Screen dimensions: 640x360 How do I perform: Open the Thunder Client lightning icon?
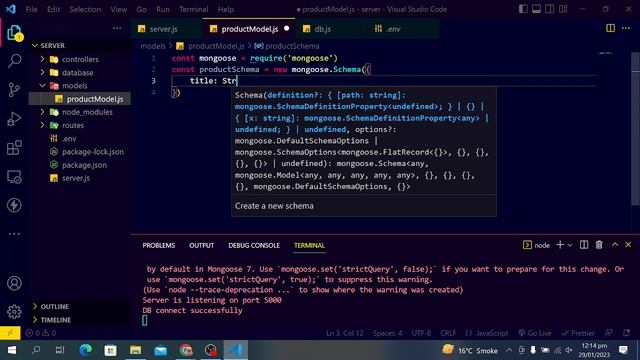pos(14,205)
